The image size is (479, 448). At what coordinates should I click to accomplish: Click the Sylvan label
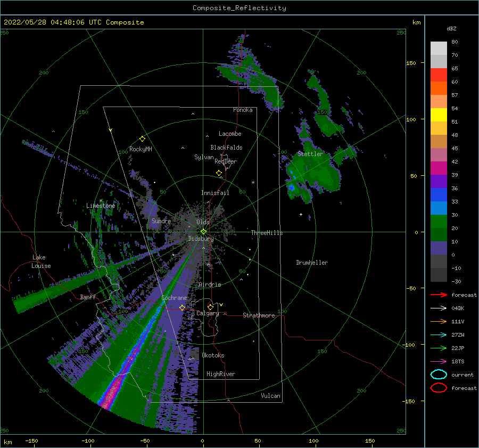pos(204,157)
